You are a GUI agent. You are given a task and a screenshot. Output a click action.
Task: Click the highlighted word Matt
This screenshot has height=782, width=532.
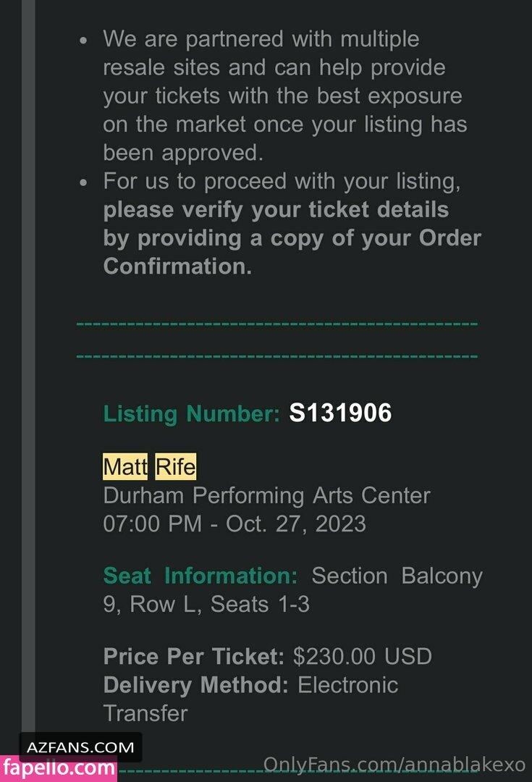125,467
